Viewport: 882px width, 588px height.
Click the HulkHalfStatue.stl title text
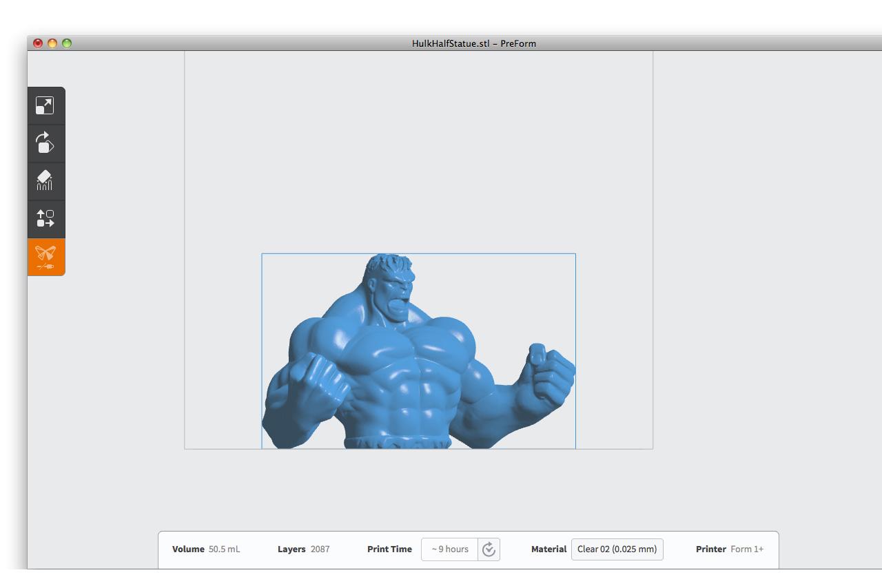(x=451, y=43)
